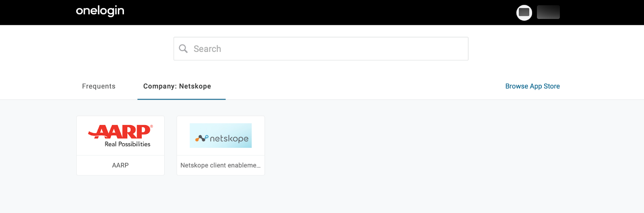Switch to the Frequents tab

pyautogui.click(x=99, y=86)
